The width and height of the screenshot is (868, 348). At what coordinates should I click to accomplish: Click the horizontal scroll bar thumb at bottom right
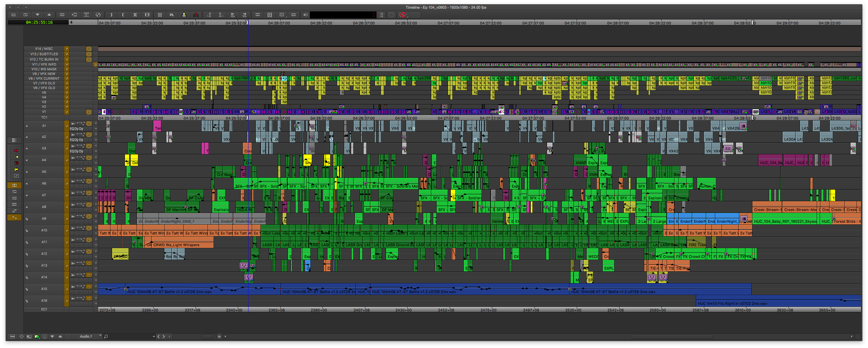tap(672, 336)
